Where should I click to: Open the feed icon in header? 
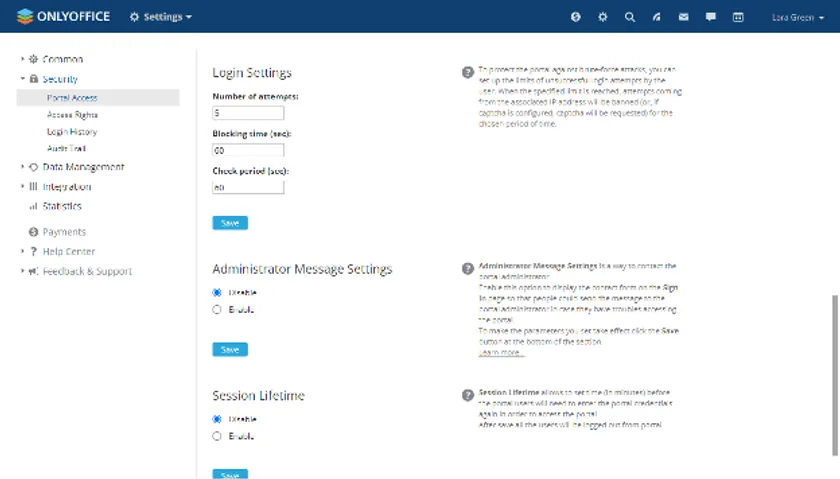click(x=657, y=17)
